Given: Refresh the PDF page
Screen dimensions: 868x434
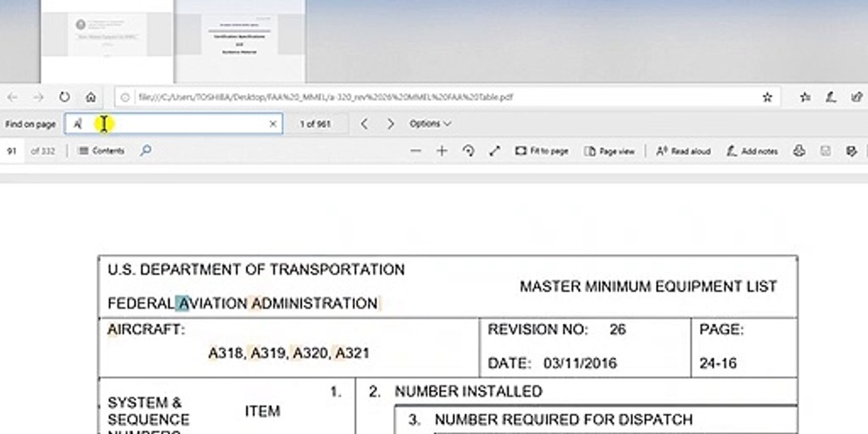Looking at the screenshot, I should 64,97.
